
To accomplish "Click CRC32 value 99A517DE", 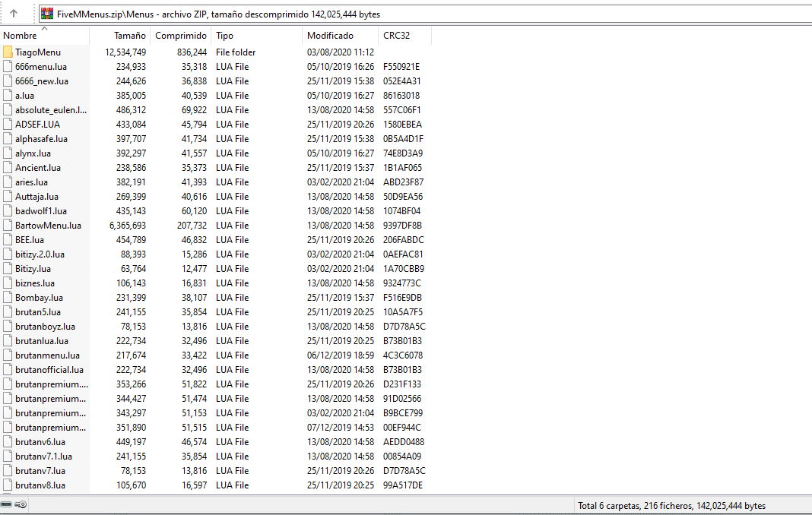I will 403,486.
